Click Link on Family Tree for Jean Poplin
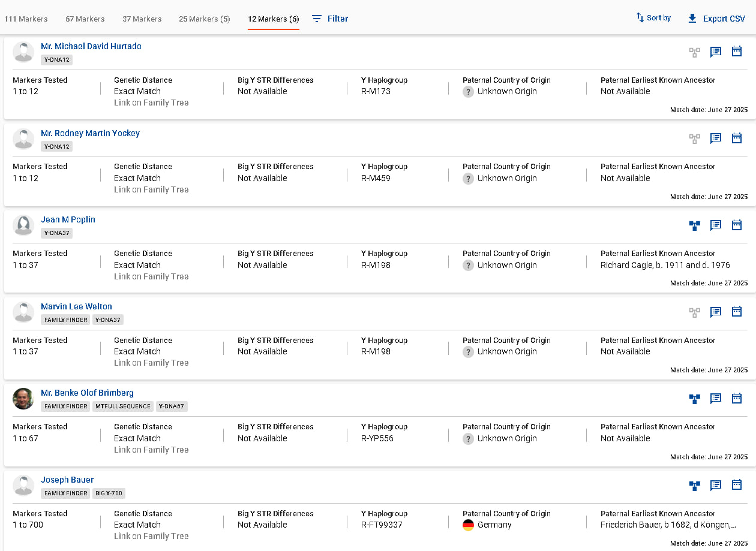The image size is (756, 551). 151,276
